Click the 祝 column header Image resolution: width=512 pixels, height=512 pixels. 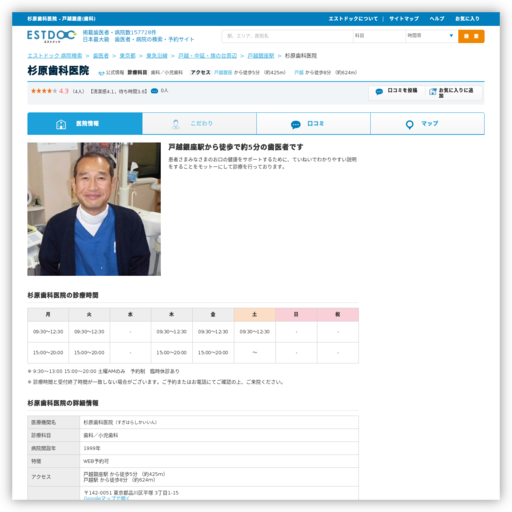coord(338,314)
